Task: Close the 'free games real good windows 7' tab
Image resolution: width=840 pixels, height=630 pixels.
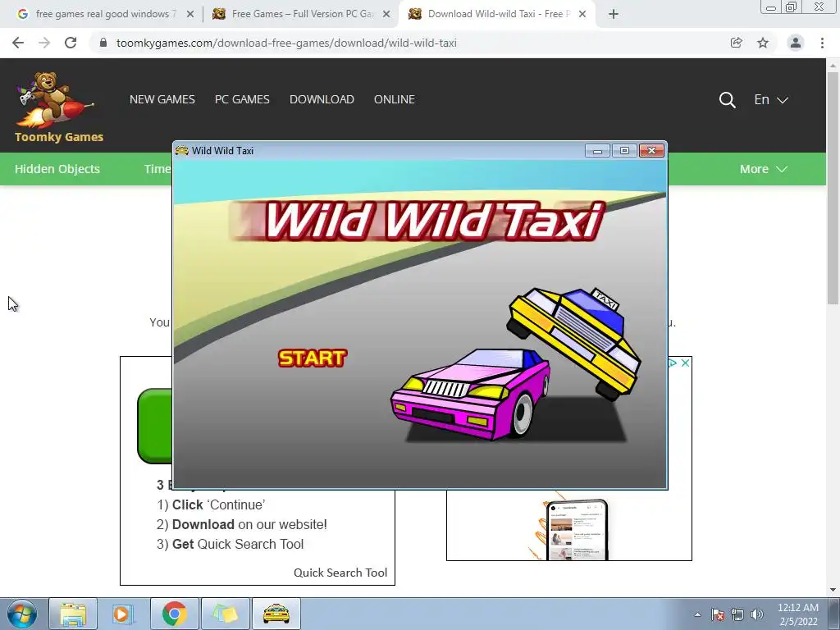Action: coord(190,15)
